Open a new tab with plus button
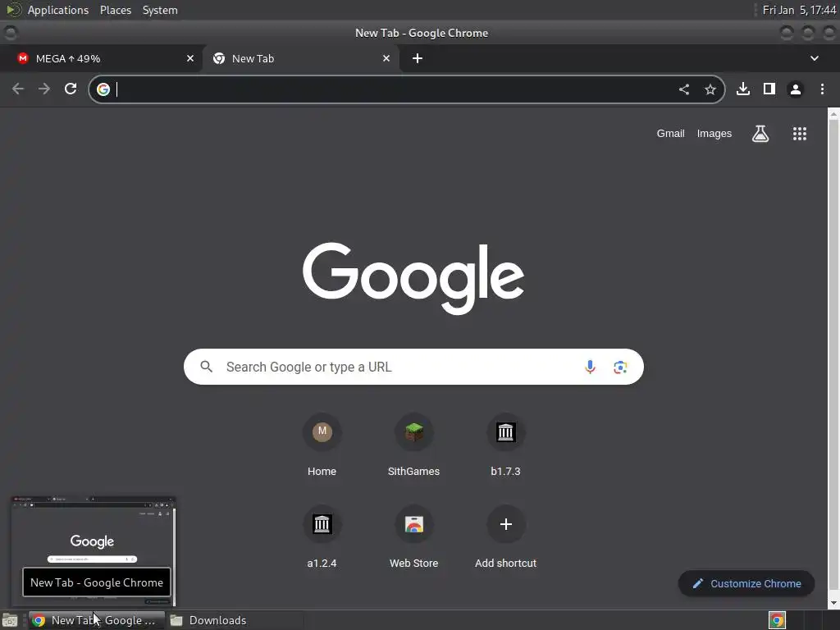Viewport: 840px width, 630px height. 418,58
